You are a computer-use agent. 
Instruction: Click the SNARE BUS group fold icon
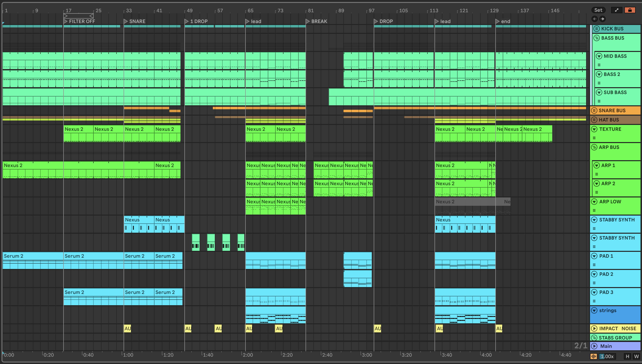pos(594,110)
